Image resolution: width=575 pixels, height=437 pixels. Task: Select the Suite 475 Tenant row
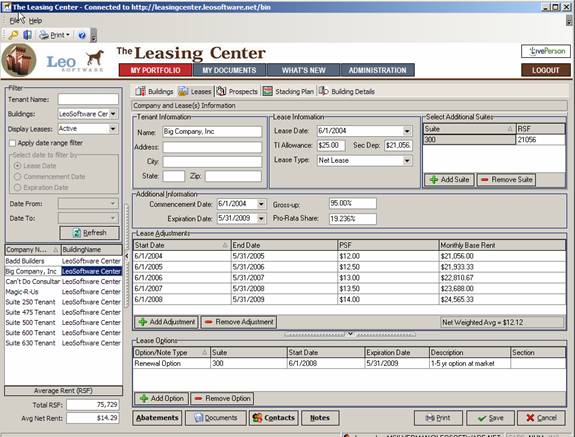click(x=63, y=312)
